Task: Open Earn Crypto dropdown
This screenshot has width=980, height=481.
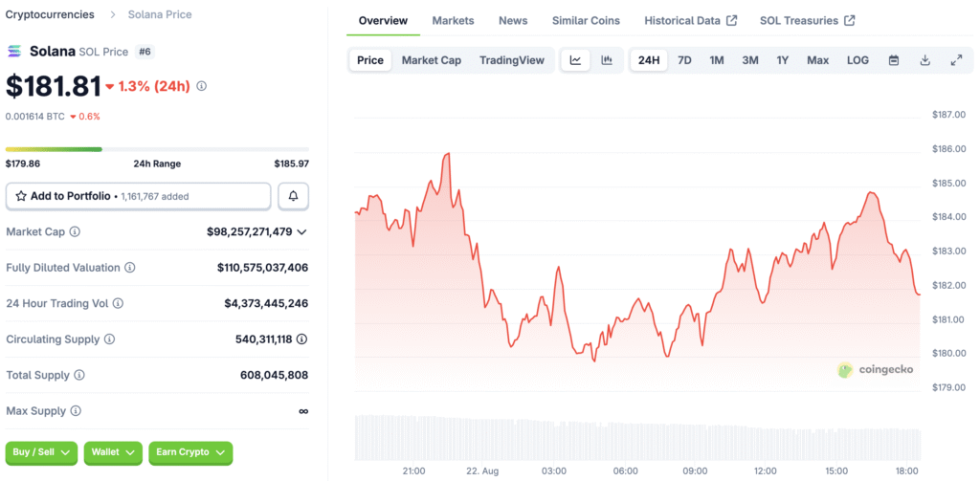Action: 190,452
